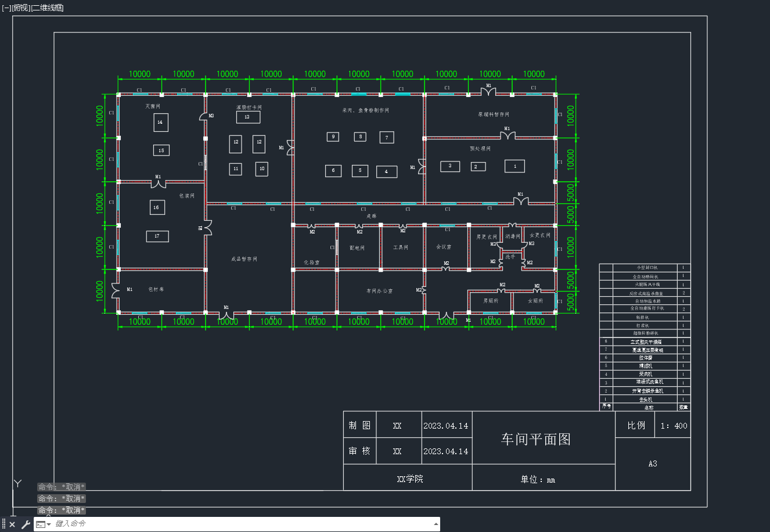
Task: Click the 制图 label in title block
Action: click(359, 425)
